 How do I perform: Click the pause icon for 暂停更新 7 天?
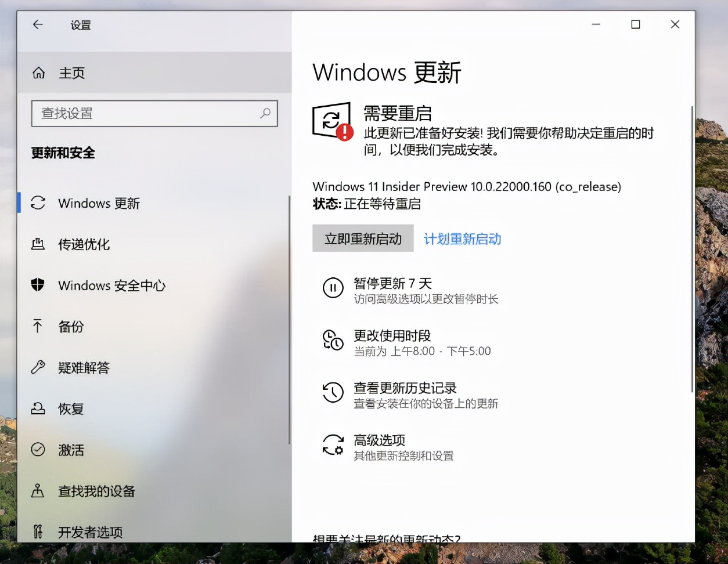tap(333, 288)
